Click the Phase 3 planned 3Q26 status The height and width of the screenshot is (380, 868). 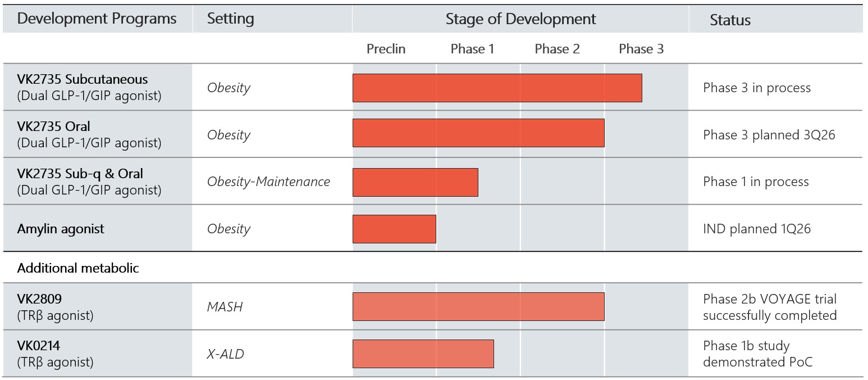[x=769, y=135]
